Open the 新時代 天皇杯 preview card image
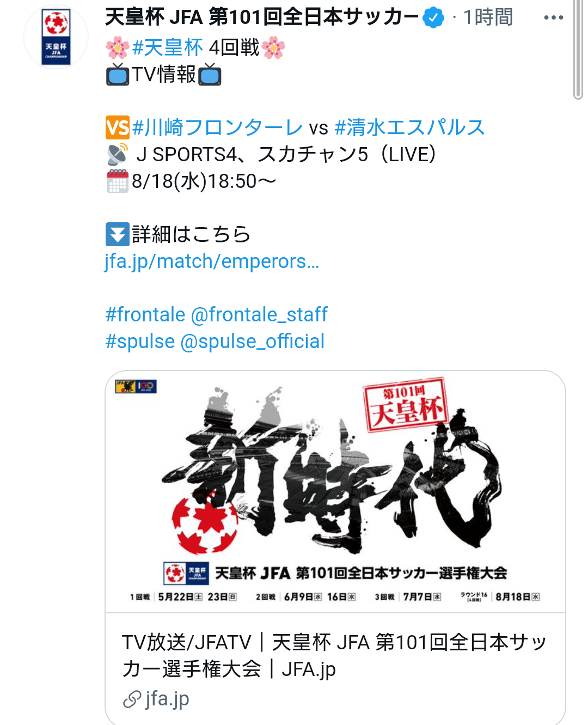The image size is (588, 725). pos(335,492)
